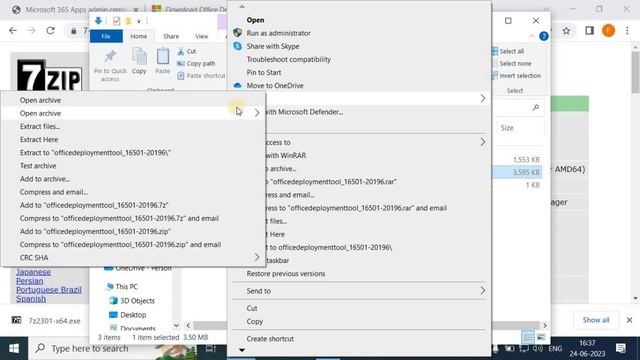Click the Quick Access toolbar properties checkmark icon
The width and height of the screenshot is (640, 360).
[116, 21]
